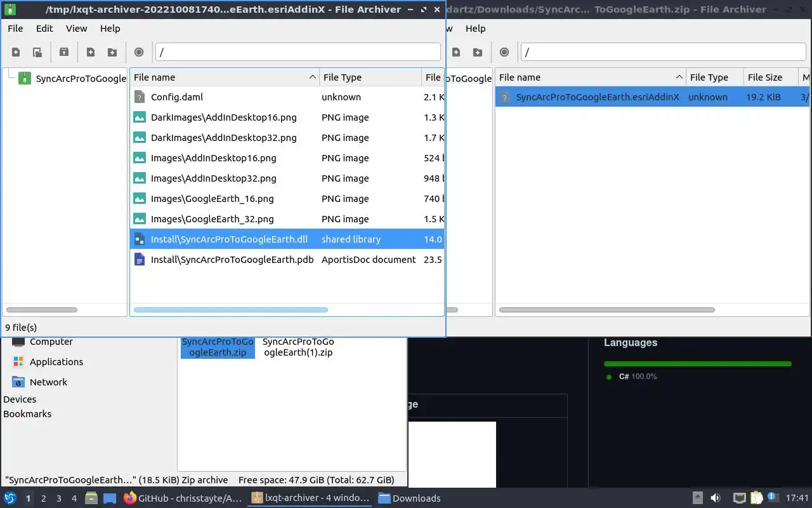
Task: Click the SyncArcProToGoogleEarth.pdb document icon
Action: [x=140, y=260]
